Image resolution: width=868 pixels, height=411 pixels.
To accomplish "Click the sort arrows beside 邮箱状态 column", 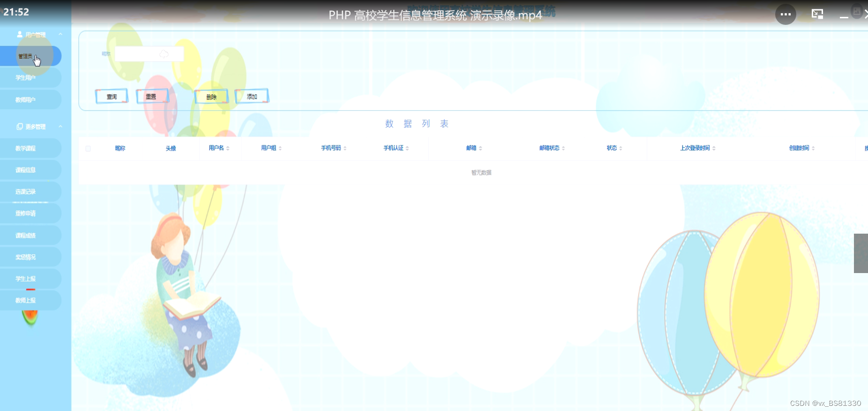I will click(563, 148).
